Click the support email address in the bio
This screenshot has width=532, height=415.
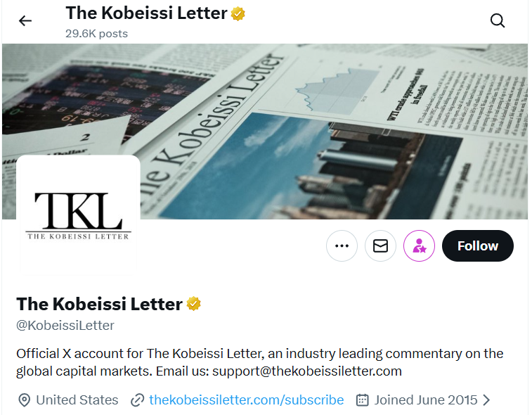(307, 371)
